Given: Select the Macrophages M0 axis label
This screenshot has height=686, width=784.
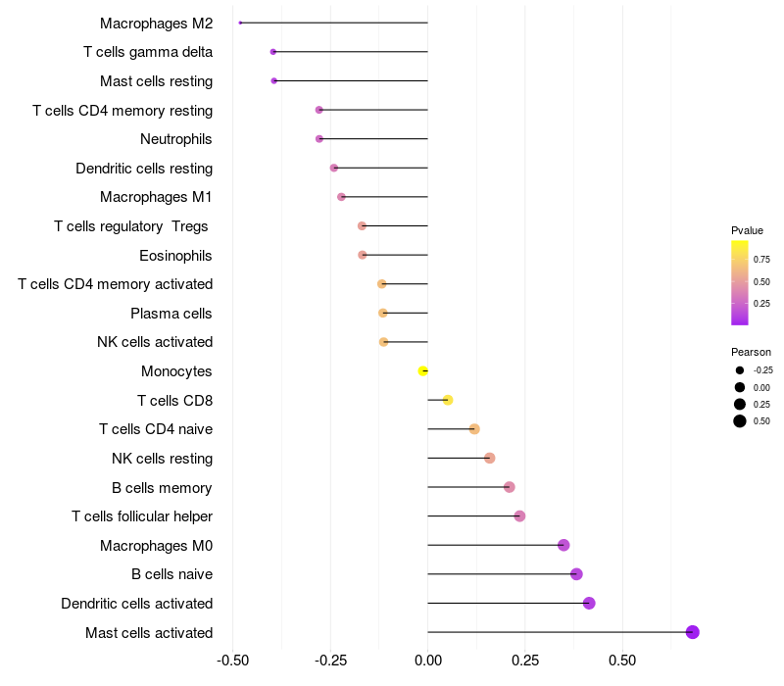Looking at the screenshot, I should 156,546.
